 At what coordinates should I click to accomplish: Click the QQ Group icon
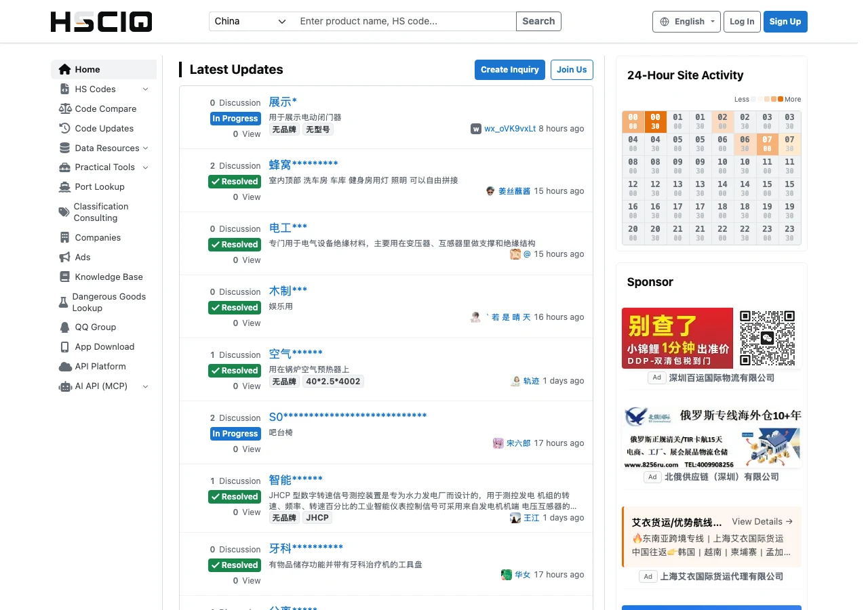(65, 327)
